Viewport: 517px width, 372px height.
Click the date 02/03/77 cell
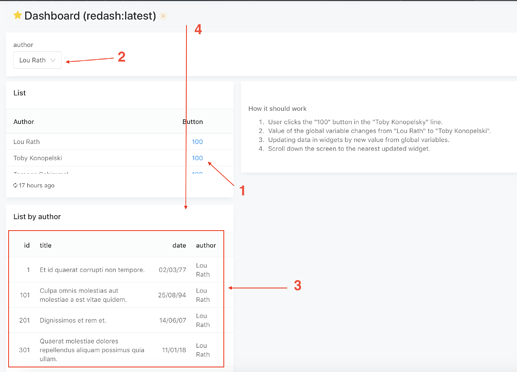tap(172, 270)
